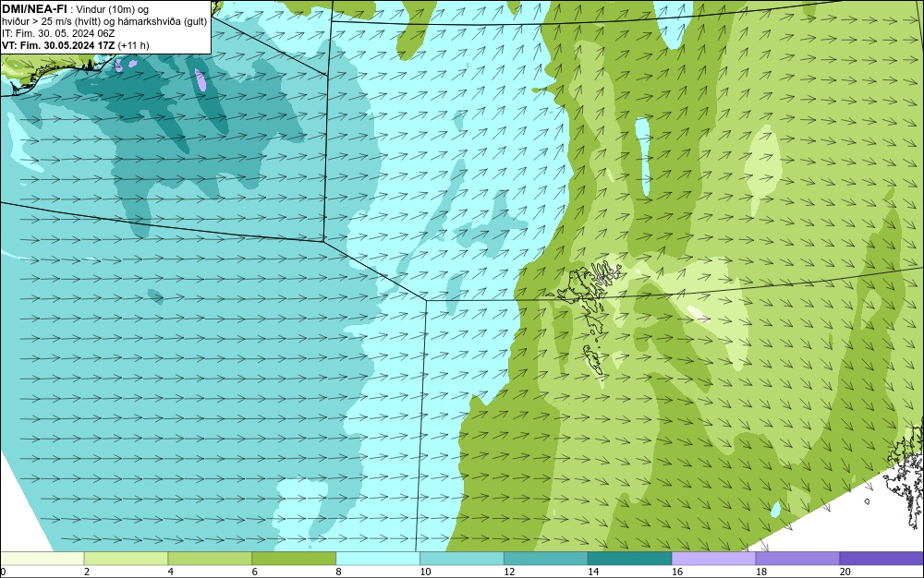Image resolution: width=924 pixels, height=578 pixels.
Task: Click the larger lavender high-wind patch near Iceland
Action: (x=201, y=80)
